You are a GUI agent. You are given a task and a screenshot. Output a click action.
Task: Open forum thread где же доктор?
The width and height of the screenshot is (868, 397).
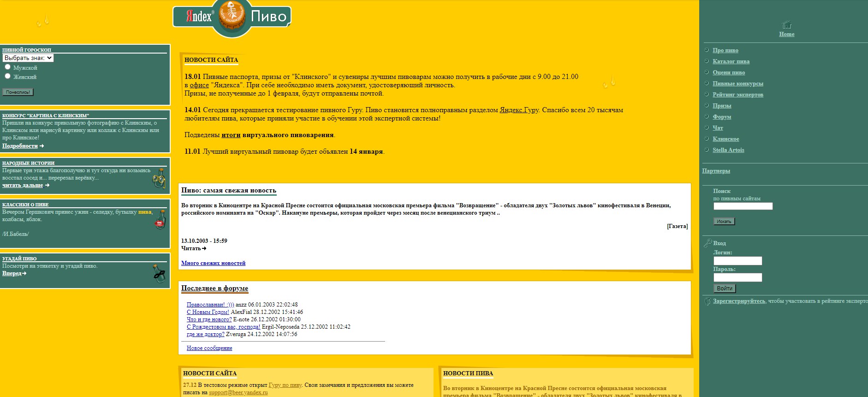pos(206,334)
